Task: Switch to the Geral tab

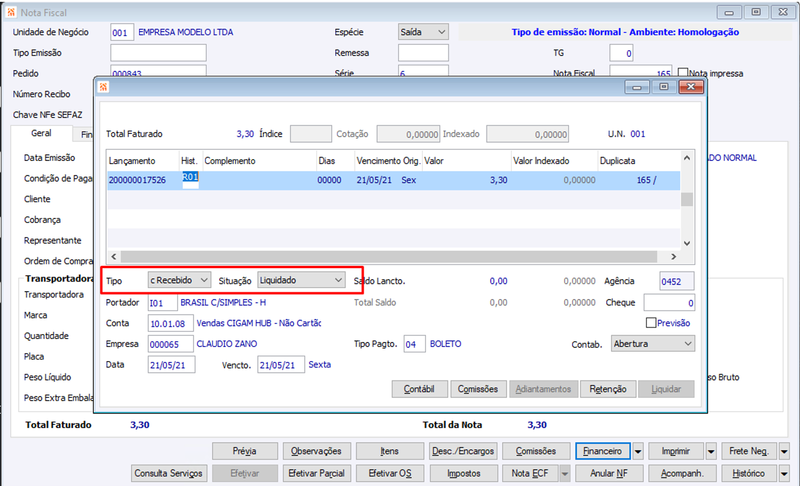Action: coord(41,133)
